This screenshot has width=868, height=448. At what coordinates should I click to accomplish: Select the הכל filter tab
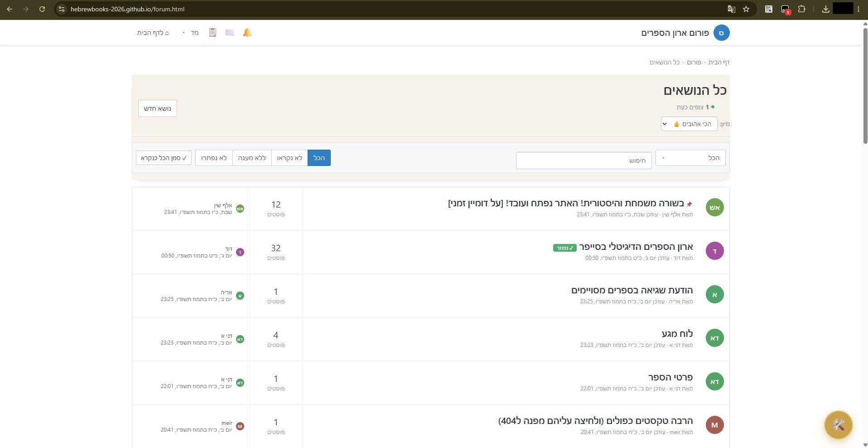point(319,158)
